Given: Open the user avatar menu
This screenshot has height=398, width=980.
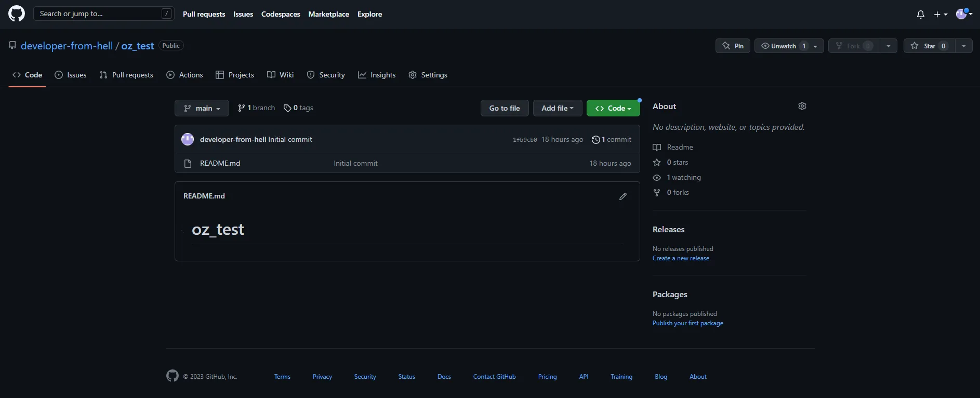Looking at the screenshot, I should point(964,14).
